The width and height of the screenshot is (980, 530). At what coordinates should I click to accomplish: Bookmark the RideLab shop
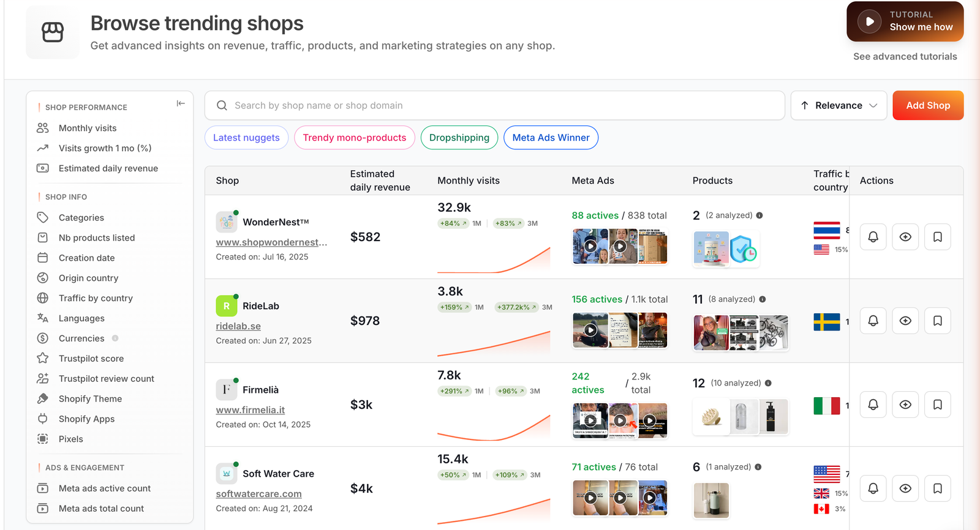tap(938, 321)
